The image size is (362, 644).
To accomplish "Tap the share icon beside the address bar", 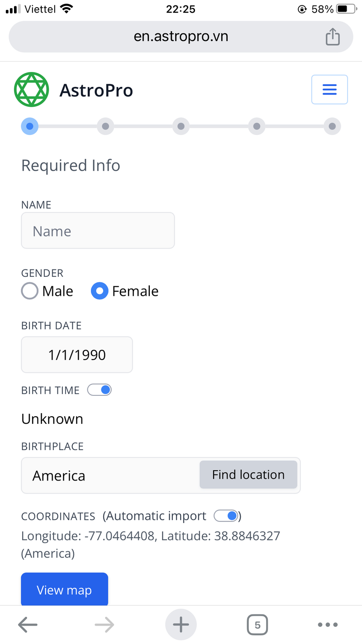I will (333, 36).
